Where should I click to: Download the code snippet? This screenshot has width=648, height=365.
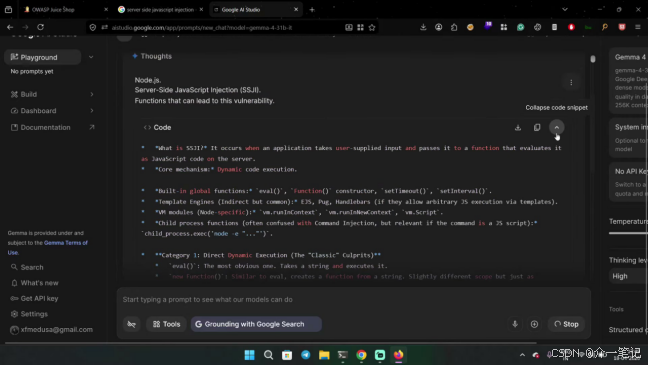click(x=518, y=128)
